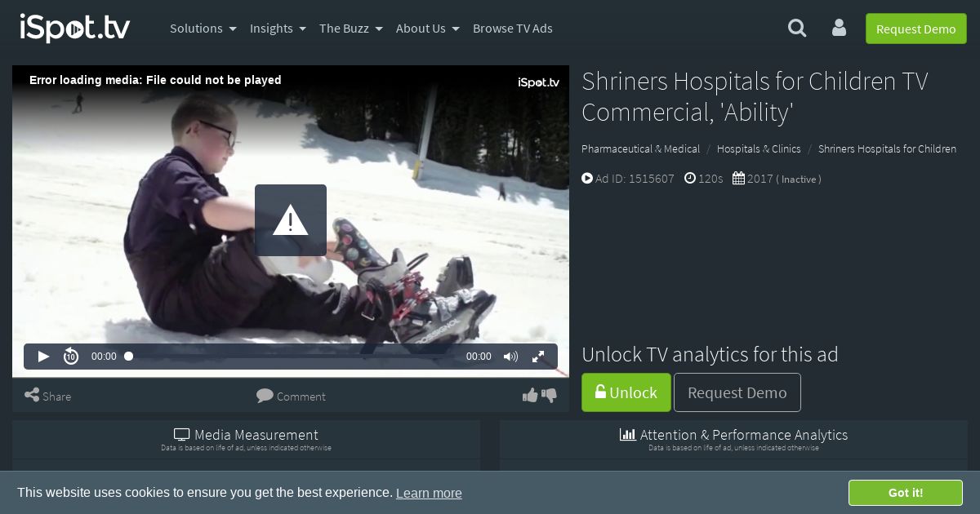This screenshot has width=980, height=514.
Task: Expand the About Us dropdown menu
Action: [428, 29]
